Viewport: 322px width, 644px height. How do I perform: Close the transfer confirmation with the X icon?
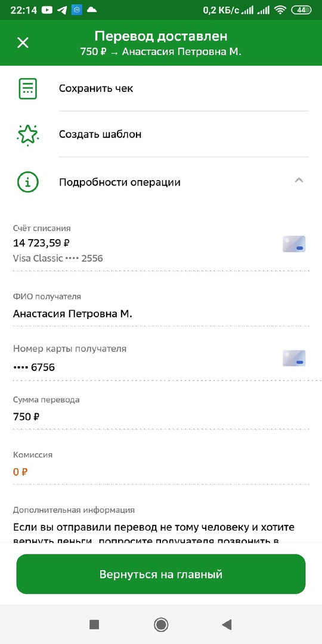coord(23,43)
